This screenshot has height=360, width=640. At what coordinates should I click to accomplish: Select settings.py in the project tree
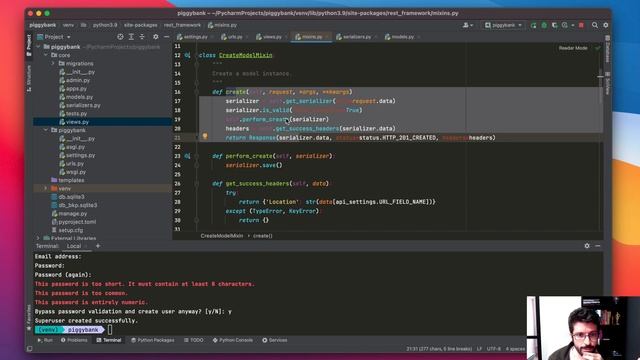80,155
